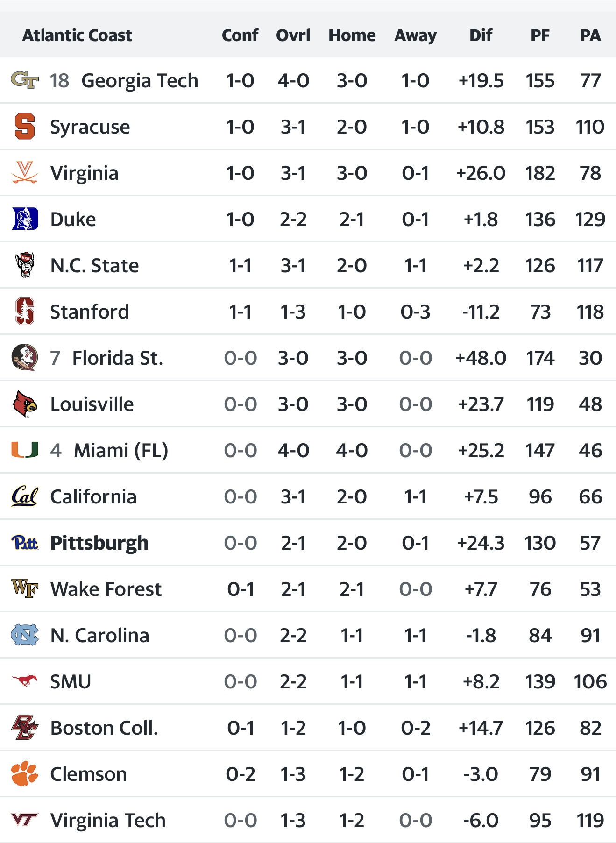Image resolution: width=616 pixels, height=843 pixels.
Task: Tap the Clemson tiger paw logo
Action: point(25,774)
